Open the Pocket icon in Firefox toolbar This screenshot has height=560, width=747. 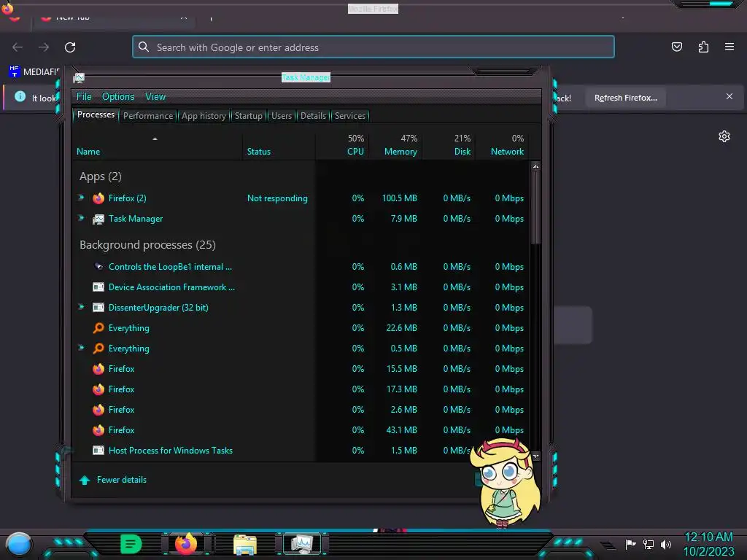click(677, 47)
